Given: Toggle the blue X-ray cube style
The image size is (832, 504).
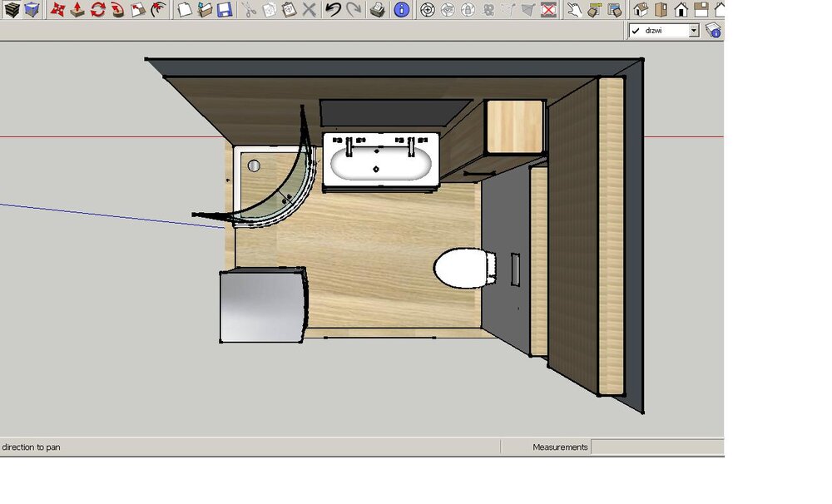Looking at the screenshot, I should pos(32,10).
